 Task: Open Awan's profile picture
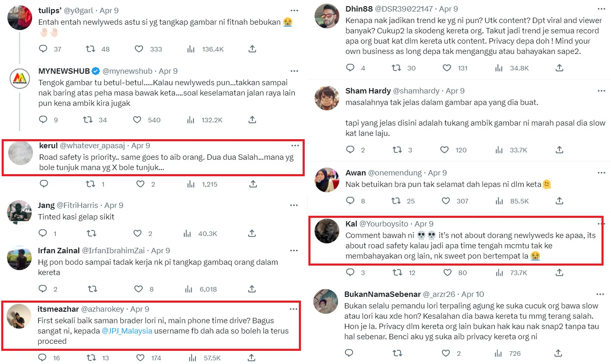click(x=327, y=180)
